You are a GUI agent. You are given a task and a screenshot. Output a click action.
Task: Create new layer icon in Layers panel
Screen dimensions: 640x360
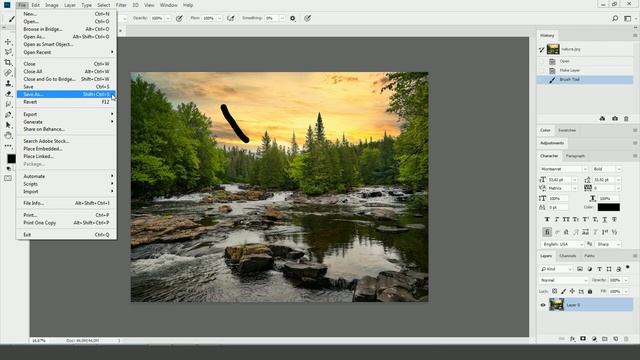(616, 339)
